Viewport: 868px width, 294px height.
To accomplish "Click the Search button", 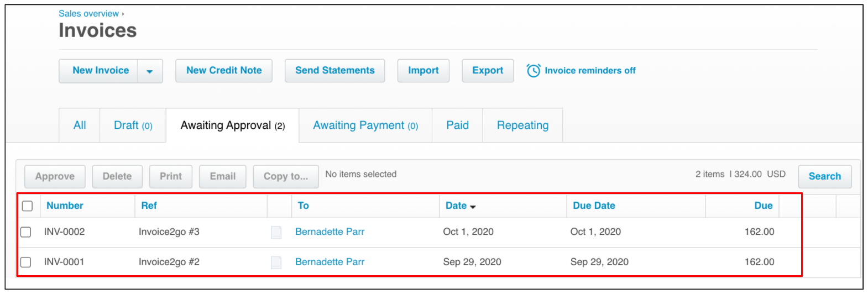I will click(825, 176).
